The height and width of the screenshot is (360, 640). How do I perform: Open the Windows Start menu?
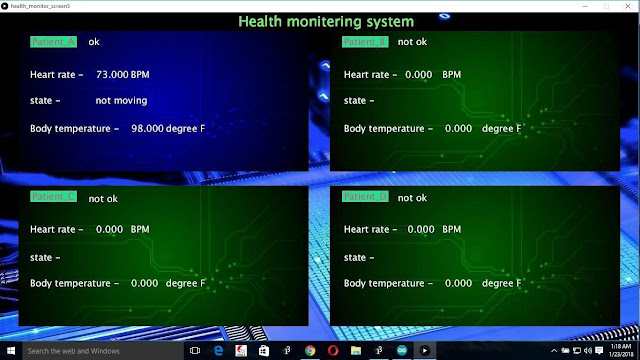[11, 351]
